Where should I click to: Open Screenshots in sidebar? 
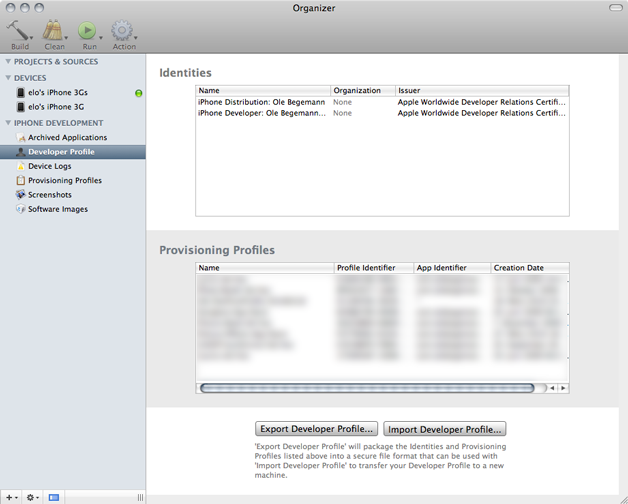pyautogui.click(x=49, y=195)
